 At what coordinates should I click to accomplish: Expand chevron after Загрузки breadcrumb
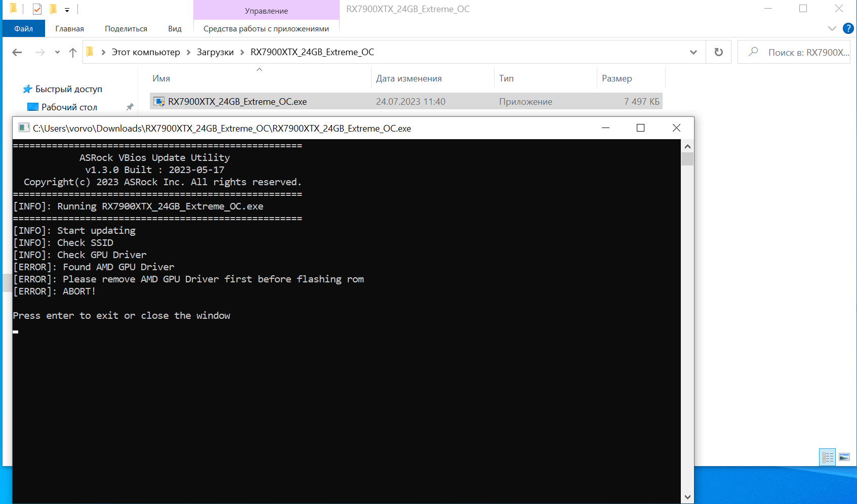(x=242, y=52)
